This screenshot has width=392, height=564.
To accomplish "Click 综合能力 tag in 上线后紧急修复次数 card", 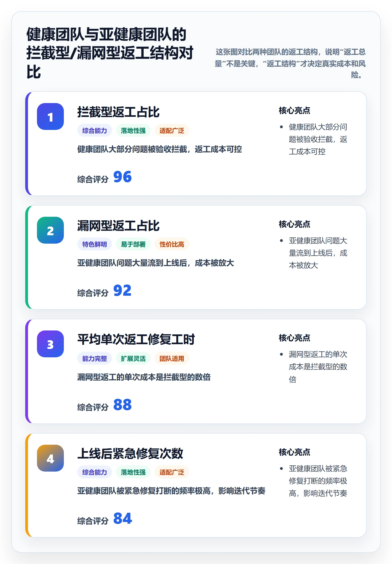I will pyautogui.click(x=95, y=472).
